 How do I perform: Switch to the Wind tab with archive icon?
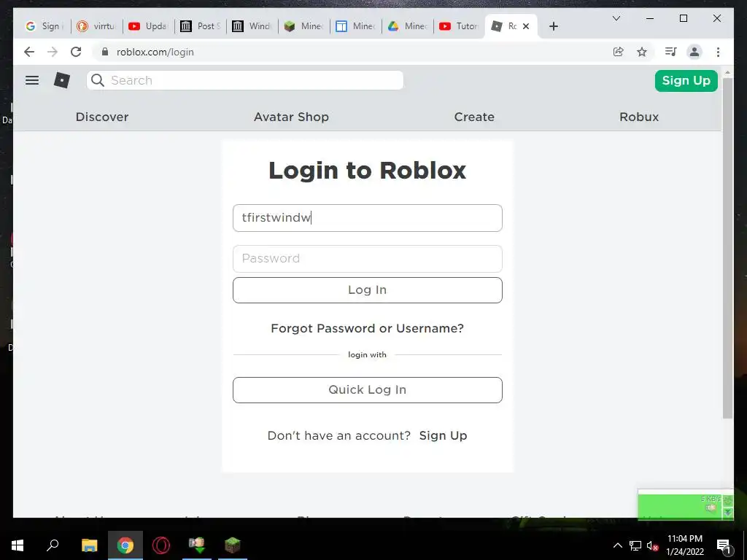[252, 26]
